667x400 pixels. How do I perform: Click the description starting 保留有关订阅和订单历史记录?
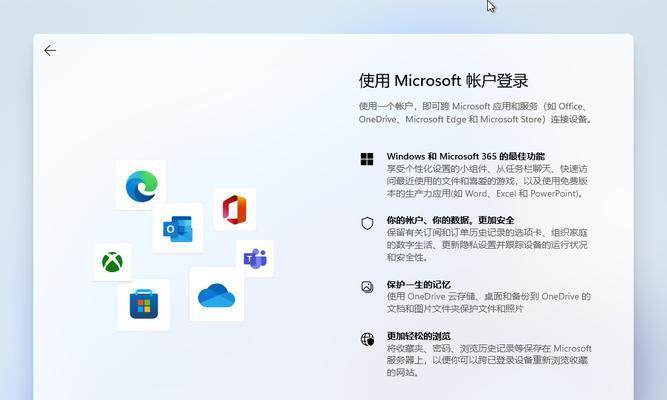pyautogui.click(x=487, y=245)
